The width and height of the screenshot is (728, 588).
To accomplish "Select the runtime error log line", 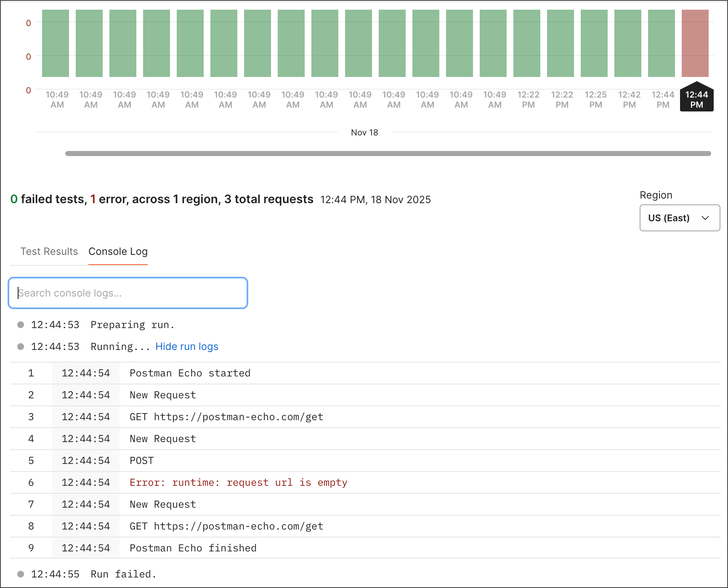I will pyautogui.click(x=238, y=482).
